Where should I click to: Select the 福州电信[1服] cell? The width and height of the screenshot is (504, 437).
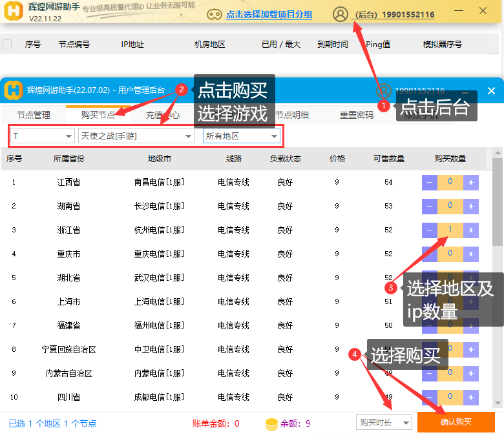(x=159, y=325)
